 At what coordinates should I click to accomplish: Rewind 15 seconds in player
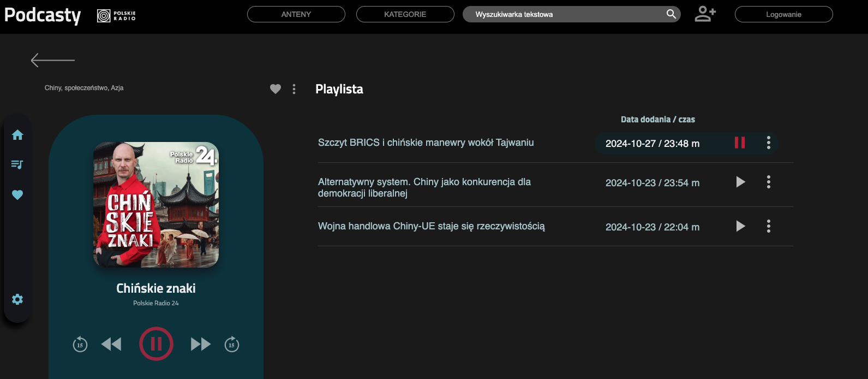pyautogui.click(x=80, y=345)
